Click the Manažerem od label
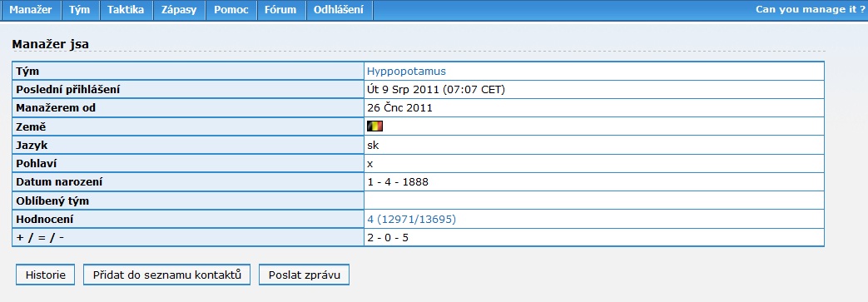 coord(56,108)
